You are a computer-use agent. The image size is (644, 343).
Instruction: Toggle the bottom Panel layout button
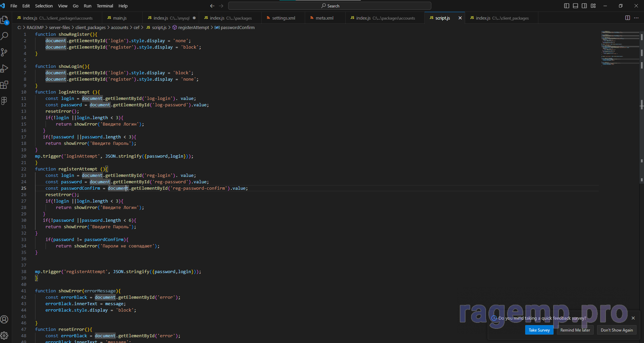pos(575,6)
